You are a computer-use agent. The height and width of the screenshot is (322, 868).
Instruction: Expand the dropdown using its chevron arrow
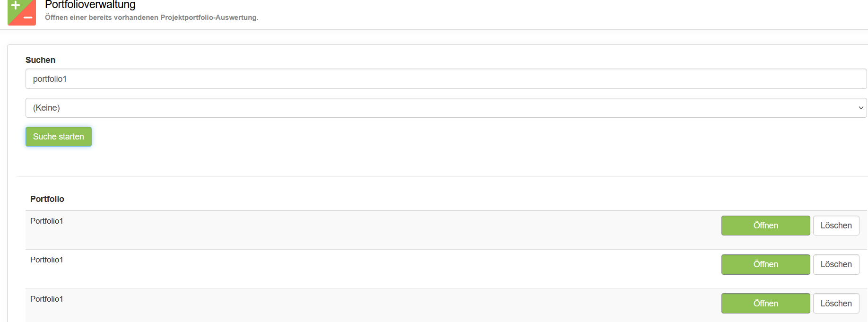[x=860, y=108]
